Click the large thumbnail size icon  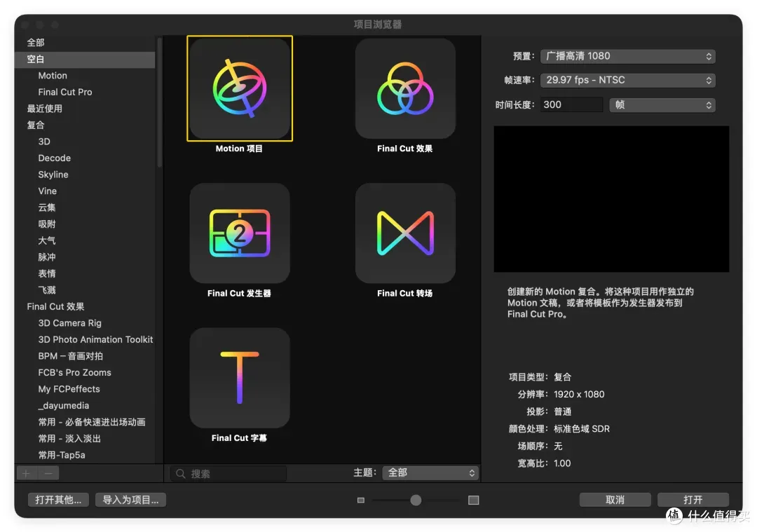click(474, 500)
